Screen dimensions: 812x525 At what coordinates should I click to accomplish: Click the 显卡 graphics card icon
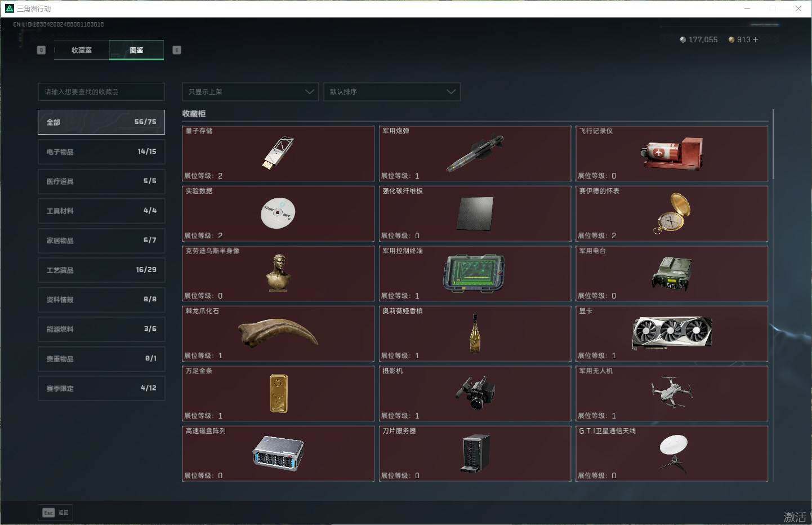point(671,333)
